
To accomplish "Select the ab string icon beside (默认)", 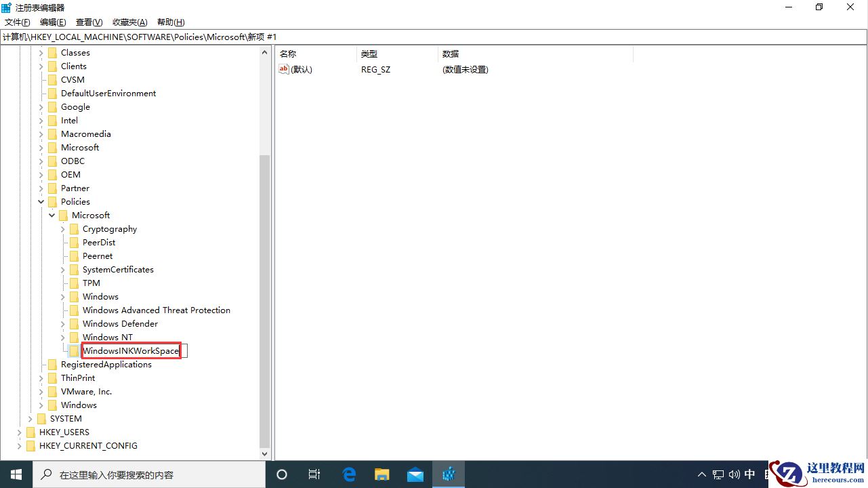I will (x=283, y=68).
